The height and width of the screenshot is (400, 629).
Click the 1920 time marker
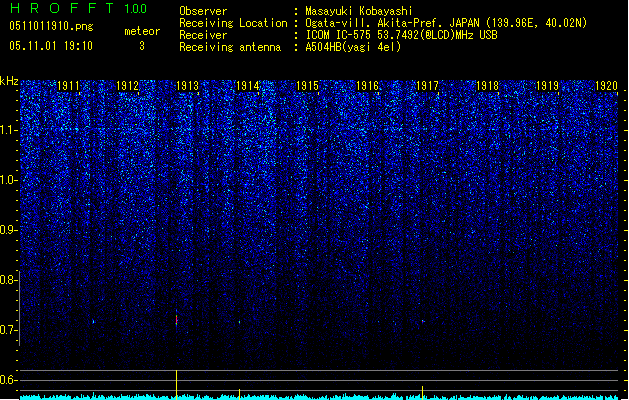(x=607, y=86)
